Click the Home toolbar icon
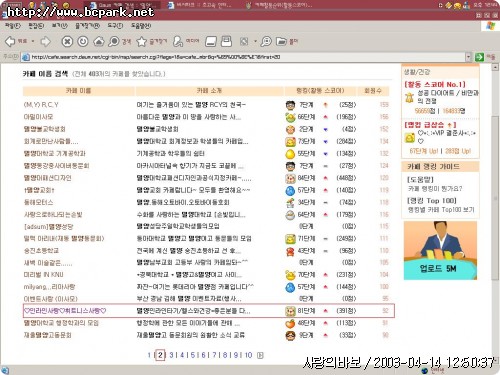The width and height of the screenshot is (500, 375). 98,41
